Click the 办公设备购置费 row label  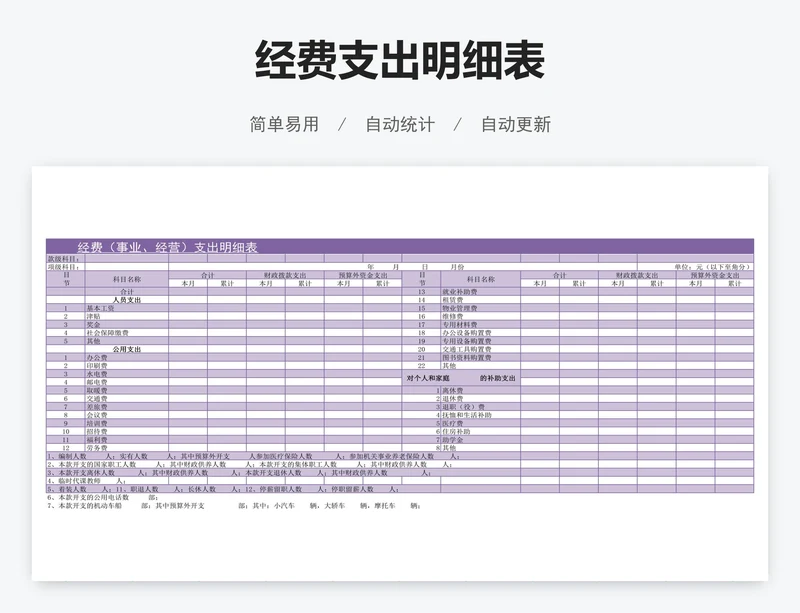pos(467,333)
